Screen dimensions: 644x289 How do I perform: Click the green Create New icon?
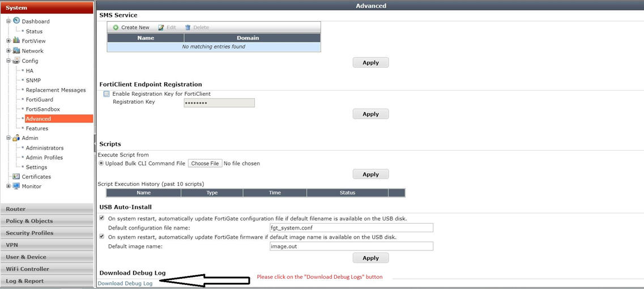coord(116,27)
